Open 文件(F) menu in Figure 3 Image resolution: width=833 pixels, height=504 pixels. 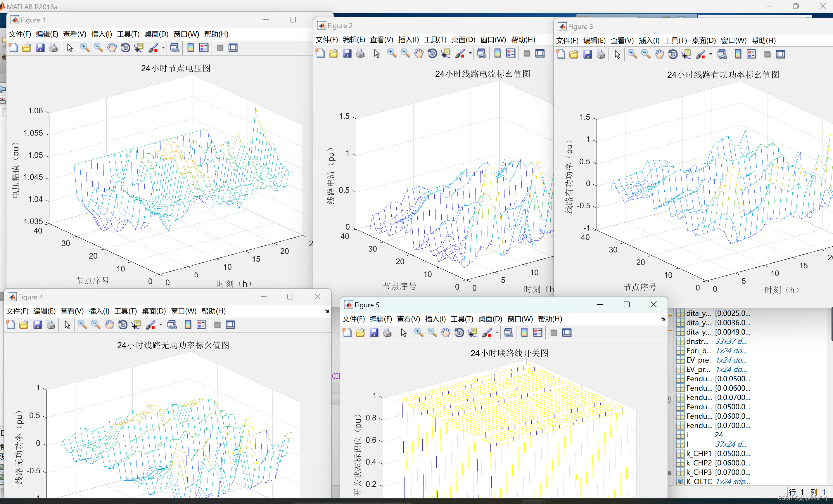567,41
